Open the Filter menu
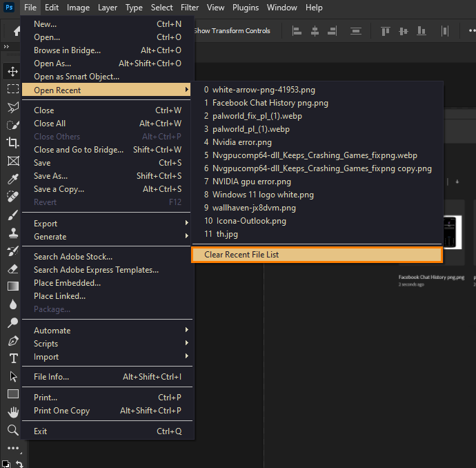Viewport: 476px width, 468px height. pos(190,8)
